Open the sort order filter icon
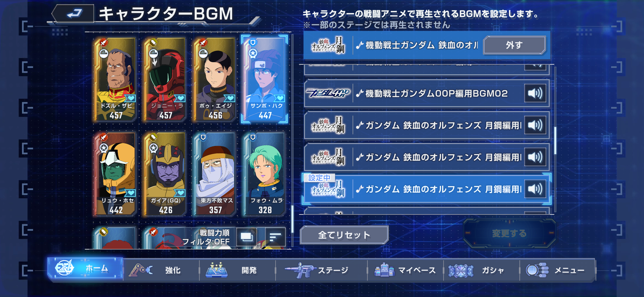 pos(275,236)
